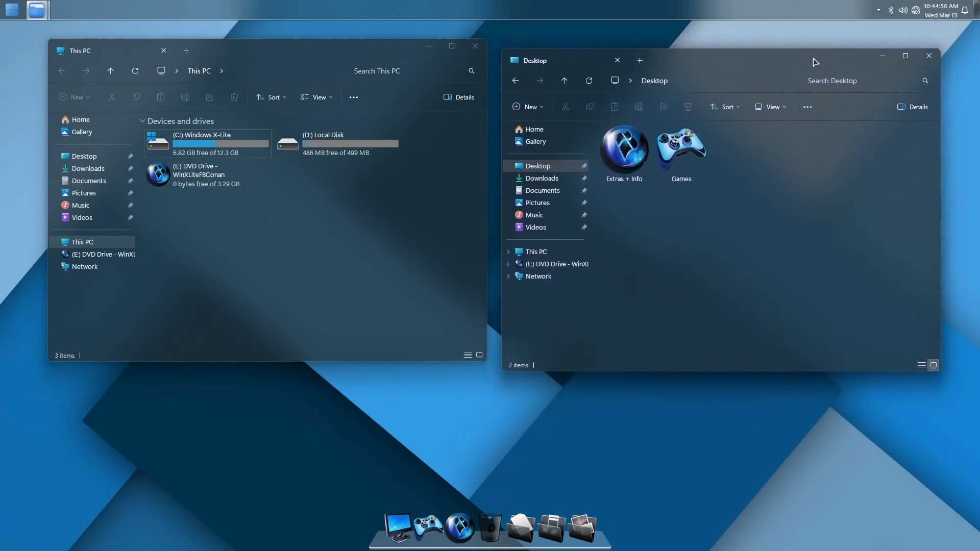Select the Gallery item in sidebar

[x=81, y=131]
